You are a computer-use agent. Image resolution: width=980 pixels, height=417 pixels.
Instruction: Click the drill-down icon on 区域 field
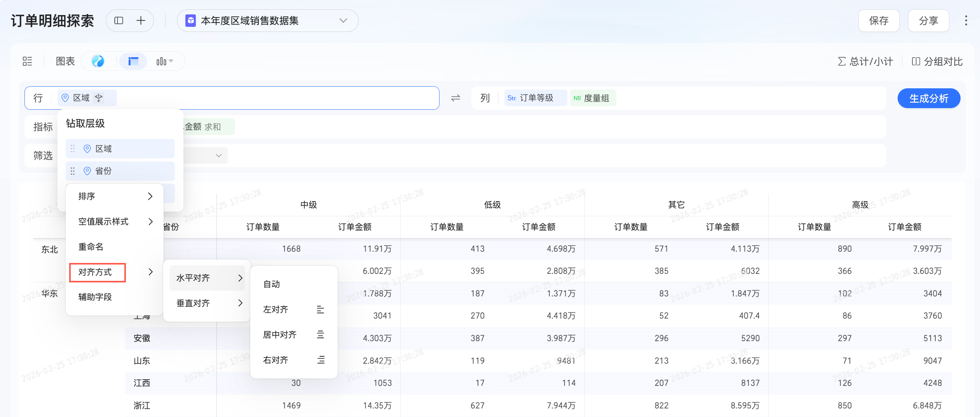click(99, 98)
